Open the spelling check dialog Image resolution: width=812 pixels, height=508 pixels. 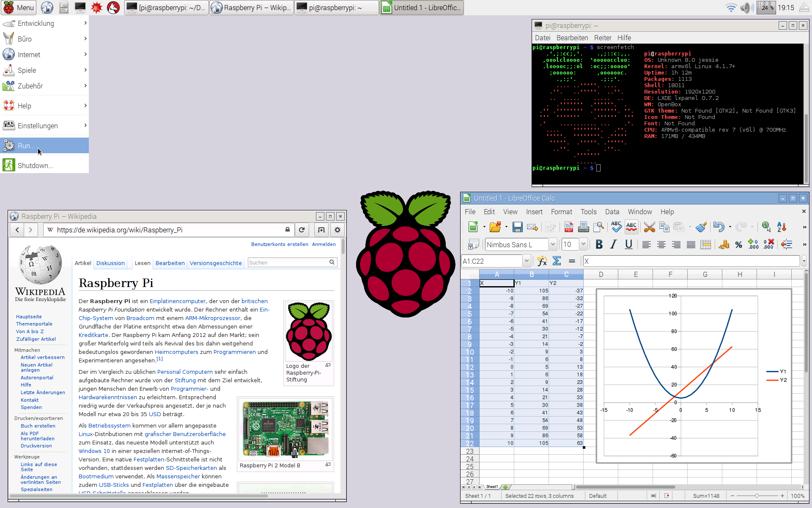(x=616, y=227)
